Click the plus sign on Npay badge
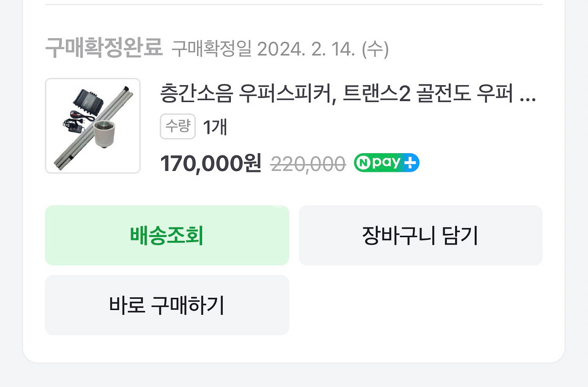This screenshot has height=387, width=588. (411, 163)
